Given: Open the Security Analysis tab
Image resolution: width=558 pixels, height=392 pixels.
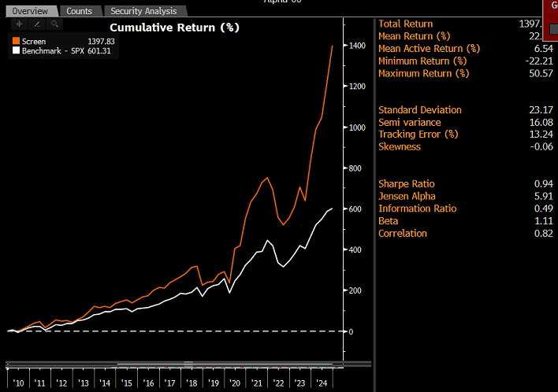Looking at the screenshot, I should pyautogui.click(x=144, y=11).
